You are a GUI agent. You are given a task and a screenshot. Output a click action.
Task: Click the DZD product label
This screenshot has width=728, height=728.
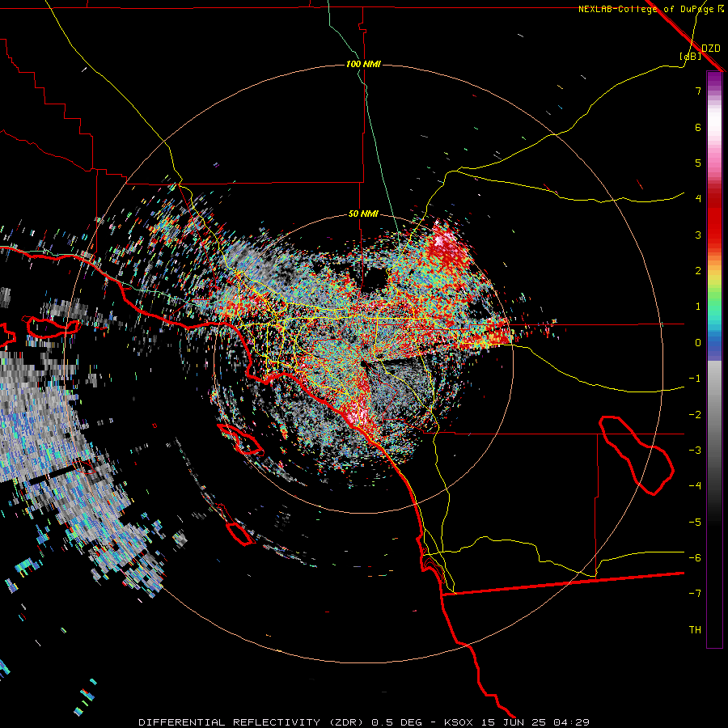[x=710, y=49]
